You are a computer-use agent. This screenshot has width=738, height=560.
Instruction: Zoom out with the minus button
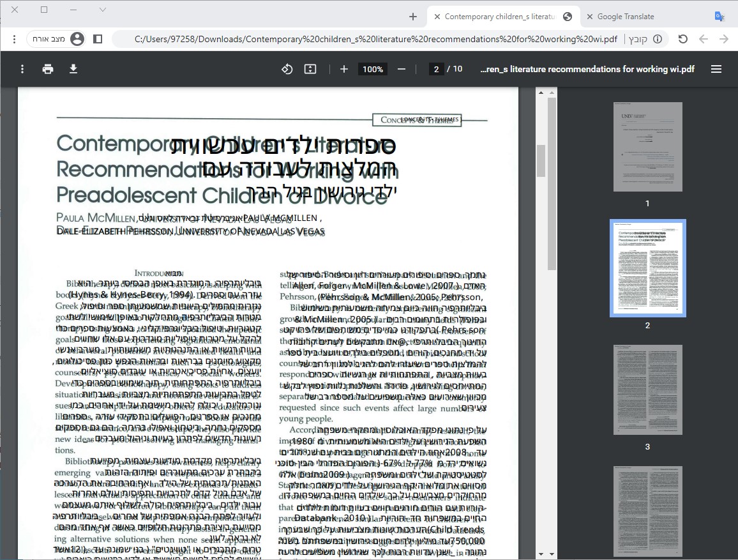402,69
